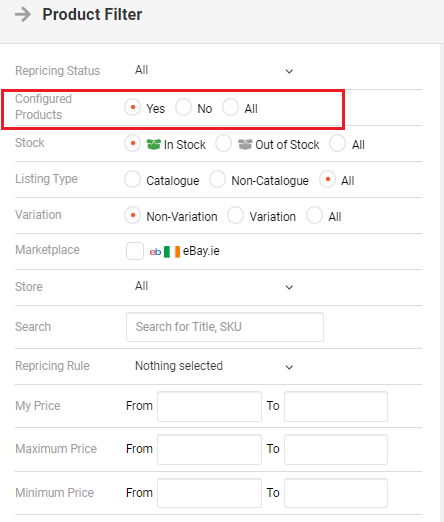
Task: Select All for the Stock filter
Action: 338,144
